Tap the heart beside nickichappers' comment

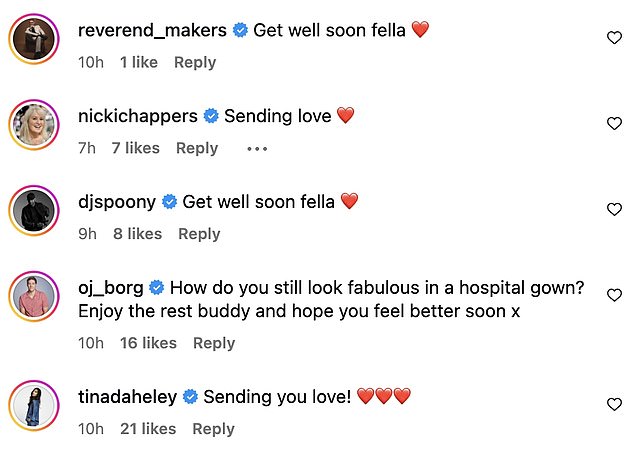coord(615,124)
